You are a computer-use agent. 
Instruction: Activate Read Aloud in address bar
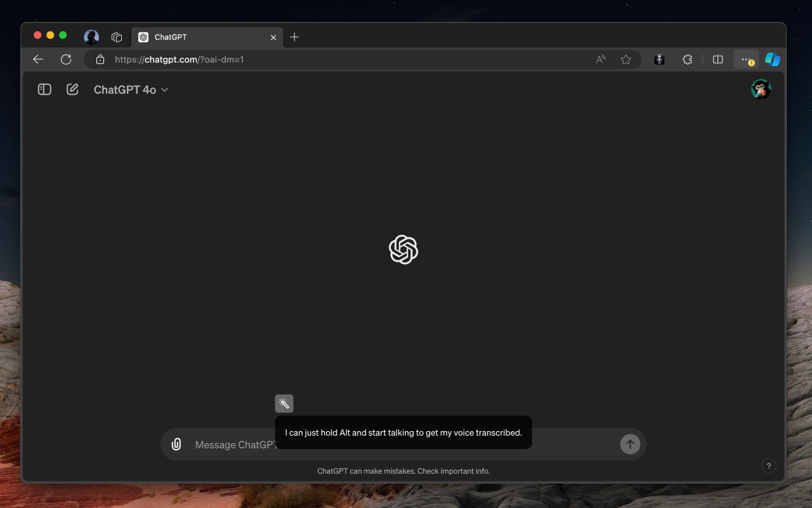(601, 59)
